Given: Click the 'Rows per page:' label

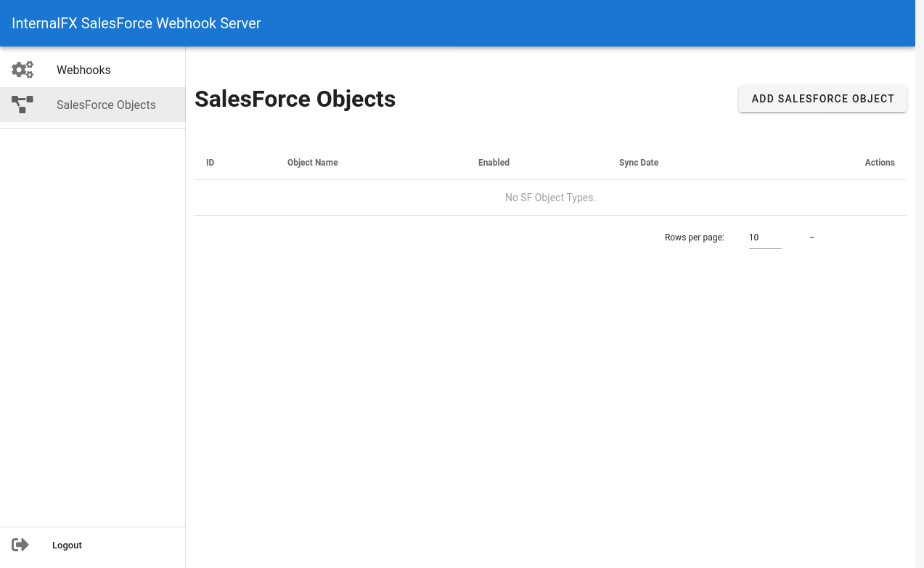Looking at the screenshot, I should coord(695,238).
